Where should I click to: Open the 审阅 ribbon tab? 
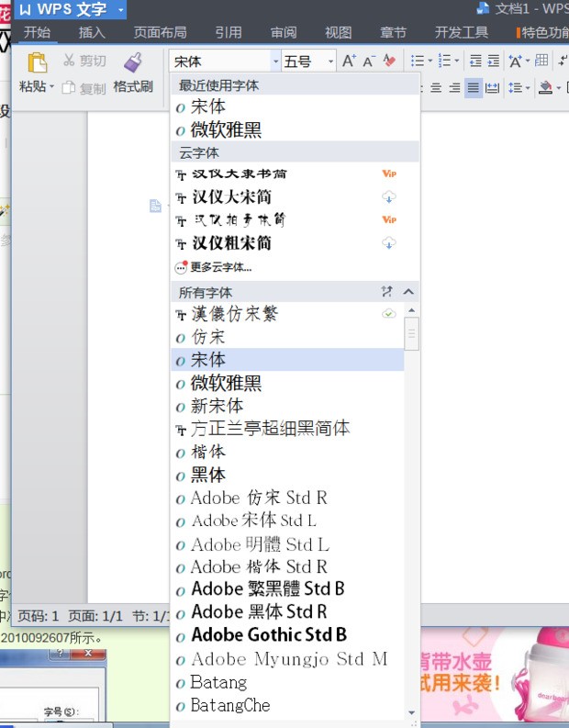pos(284,32)
